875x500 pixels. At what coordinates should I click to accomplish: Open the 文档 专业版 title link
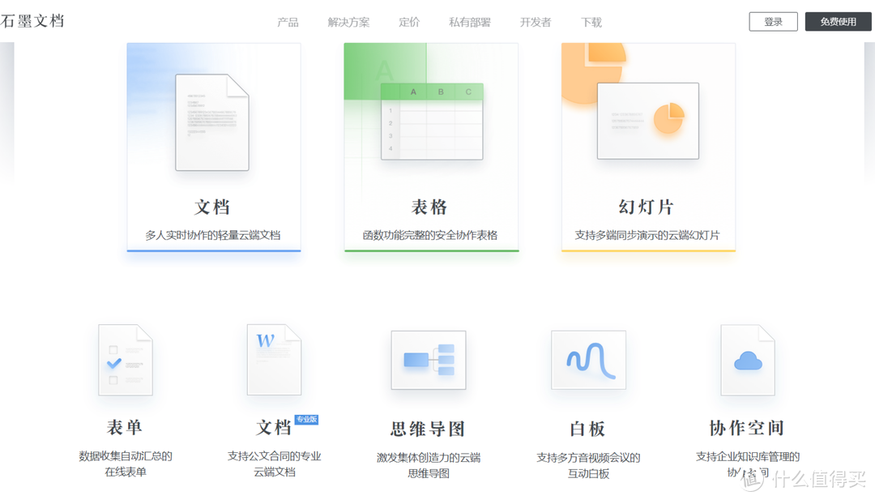273,427
